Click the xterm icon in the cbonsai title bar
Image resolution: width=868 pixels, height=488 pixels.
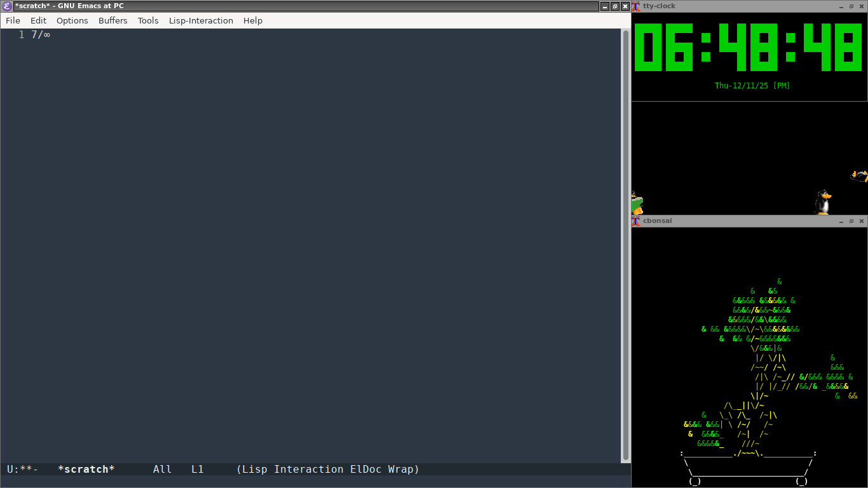tap(635, 221)
